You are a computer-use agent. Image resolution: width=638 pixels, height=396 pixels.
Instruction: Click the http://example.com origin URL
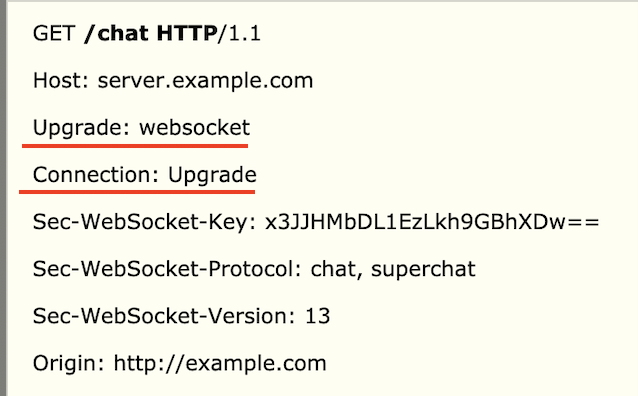220,363
